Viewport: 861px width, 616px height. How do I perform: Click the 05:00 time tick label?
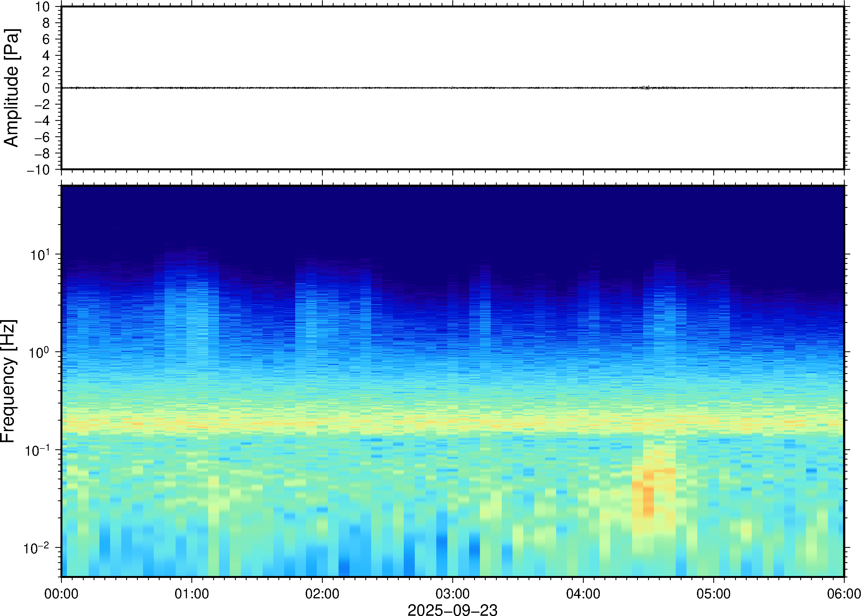[x=713, y=594]
